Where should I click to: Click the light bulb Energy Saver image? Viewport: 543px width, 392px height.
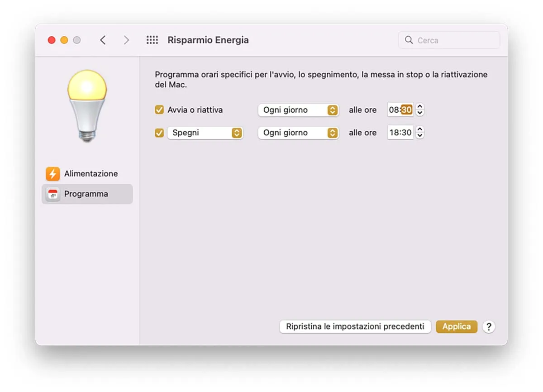click(x=87, y=105)
